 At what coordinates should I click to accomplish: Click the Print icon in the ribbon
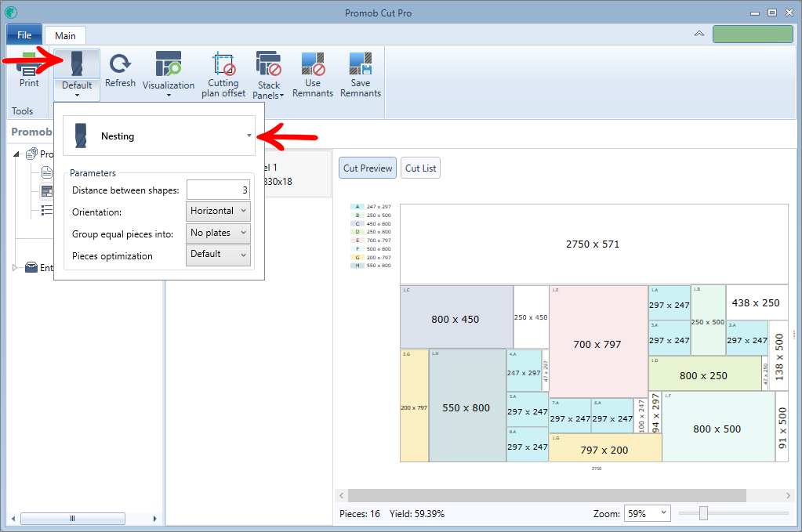(29, 64)
